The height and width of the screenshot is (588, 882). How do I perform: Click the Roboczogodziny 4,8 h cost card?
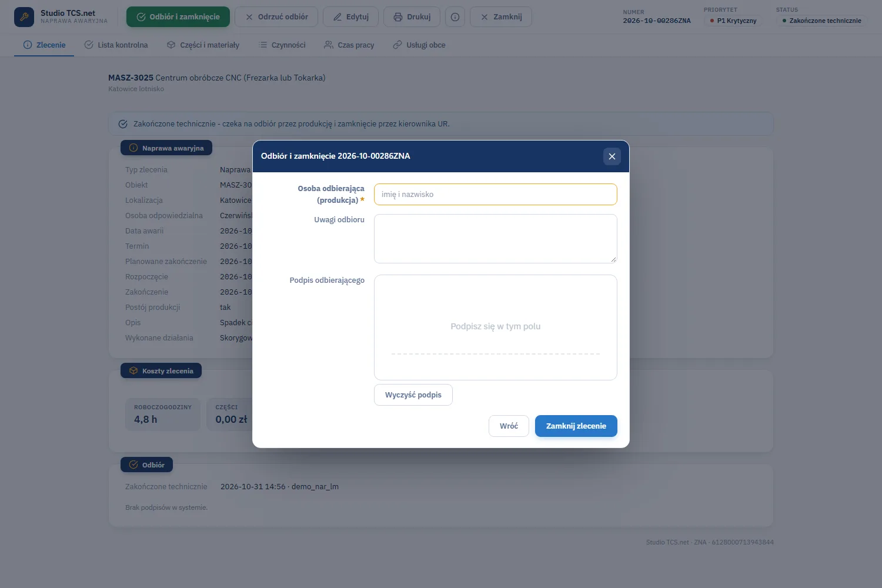pyautogui.click(x=163, y=415)
